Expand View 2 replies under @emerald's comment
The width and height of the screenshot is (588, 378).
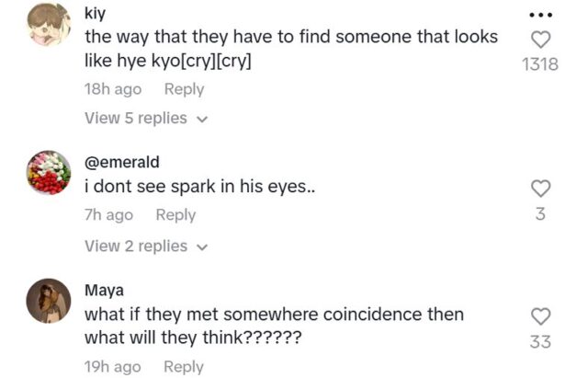click(x=136, y=246)
